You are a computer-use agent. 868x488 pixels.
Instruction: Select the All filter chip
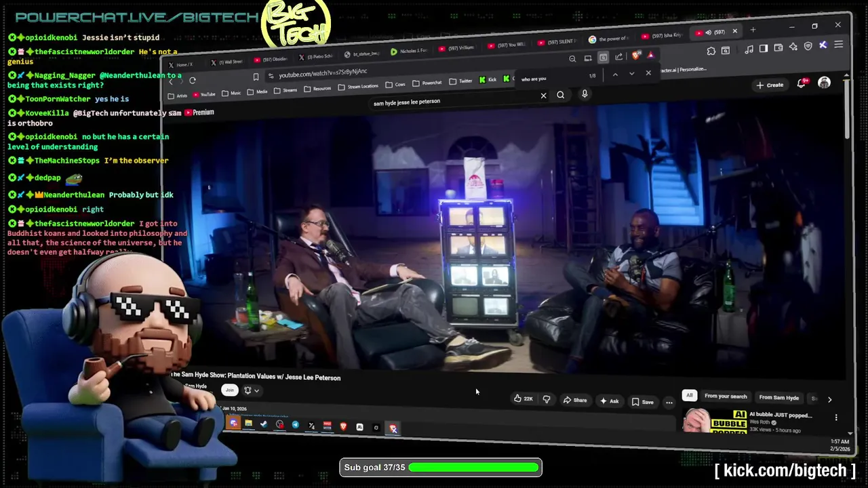[690, 395]
